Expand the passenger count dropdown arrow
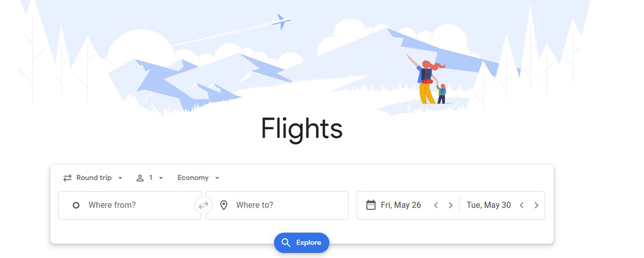Screen dimensions: 644x258 (x=161, y=178)
